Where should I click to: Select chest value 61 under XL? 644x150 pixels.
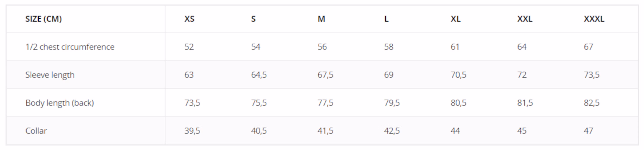click(455, 47)
